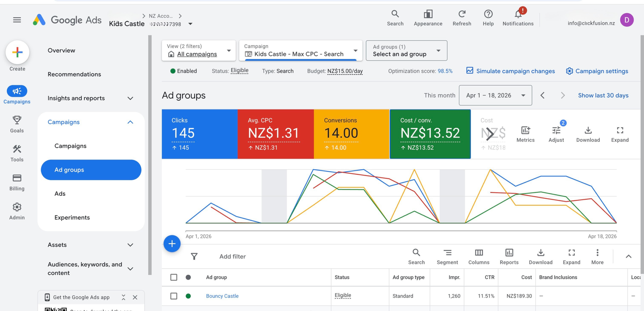The width and height of the screenshot is (644, 311).
Task: Open the table Segment options
Action: (447, 257)
